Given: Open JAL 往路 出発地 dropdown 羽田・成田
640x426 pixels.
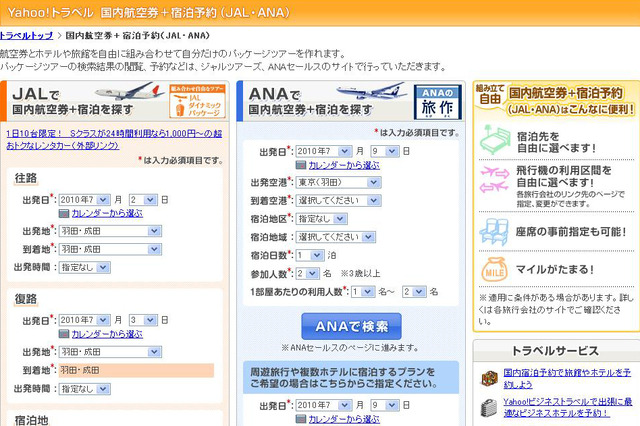Looking at the screenshot, I should [x=110, y=231].
